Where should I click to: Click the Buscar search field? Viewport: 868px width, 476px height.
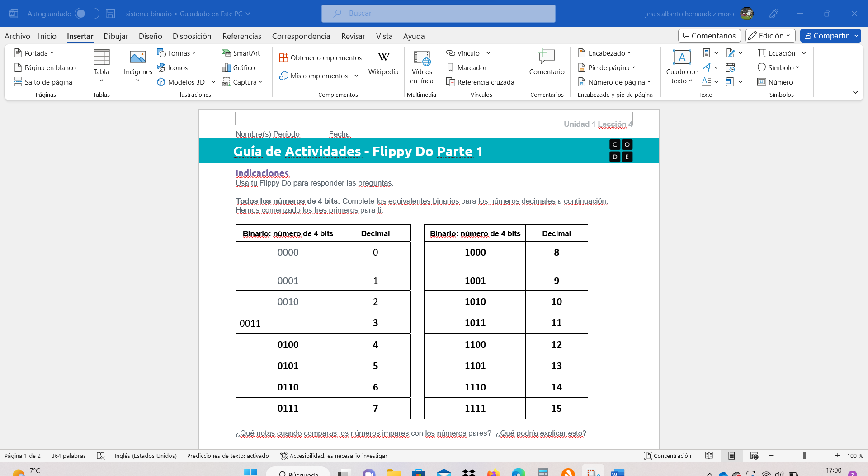[439, 14]
